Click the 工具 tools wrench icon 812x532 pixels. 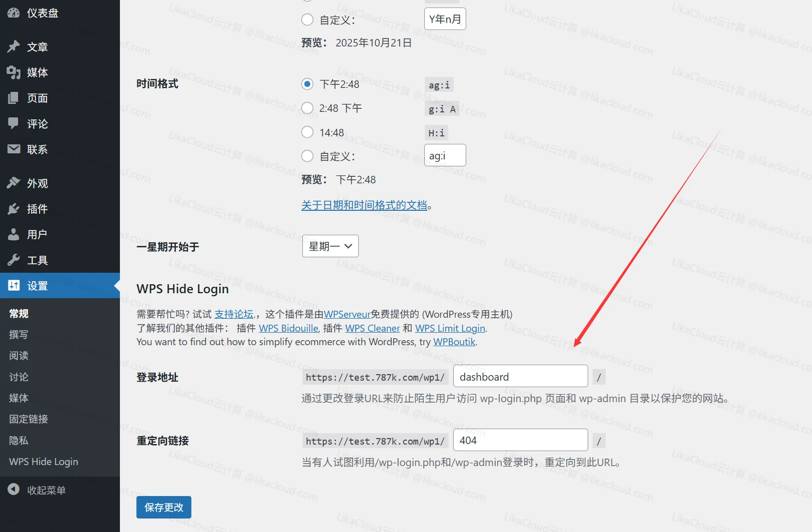(x=13, y=260)
